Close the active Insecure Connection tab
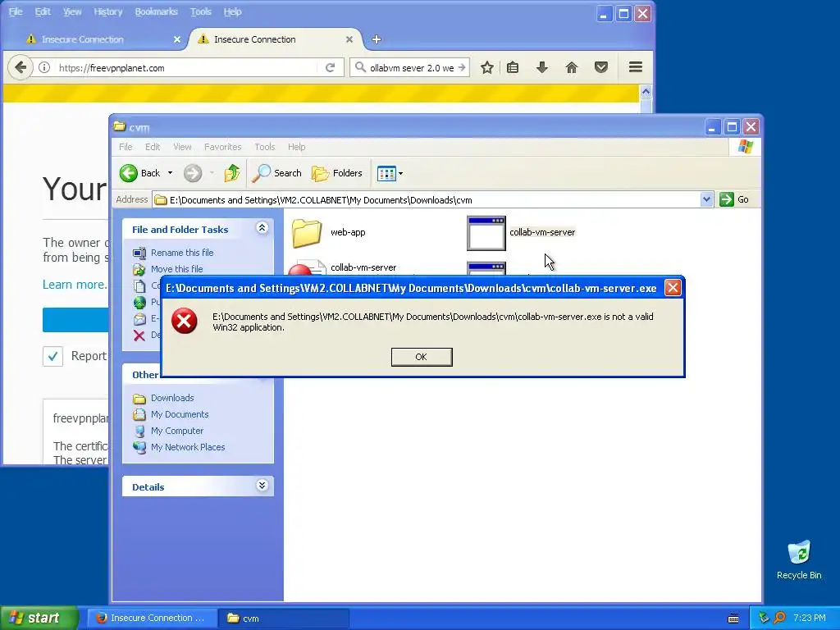 349,39
